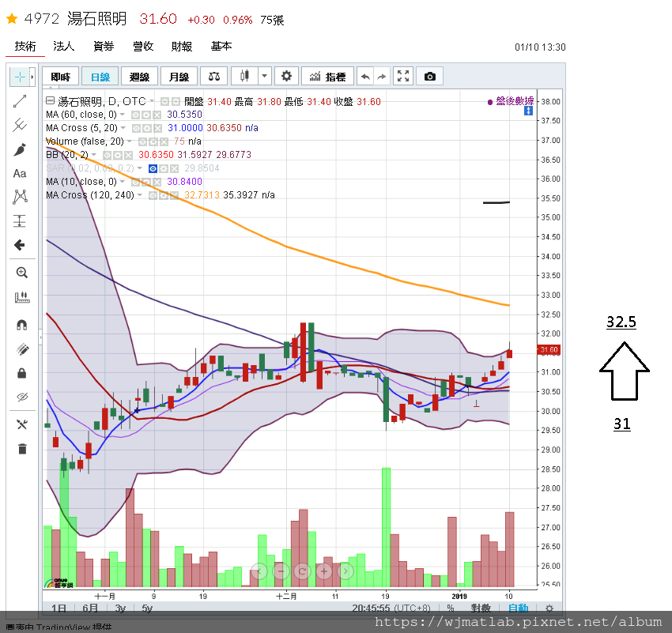Click the 31.60 current price axis label

pos(549,350)
